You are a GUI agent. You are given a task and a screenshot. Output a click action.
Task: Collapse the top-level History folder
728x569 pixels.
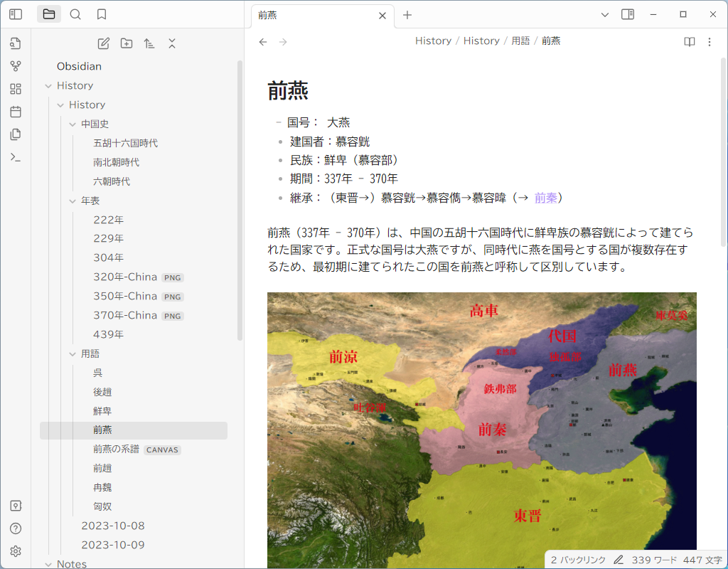(x=48, y=86)
